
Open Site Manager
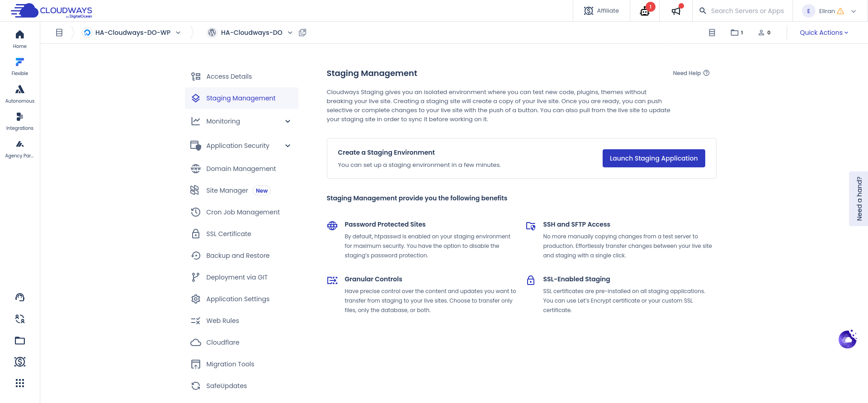click(241, 190)
